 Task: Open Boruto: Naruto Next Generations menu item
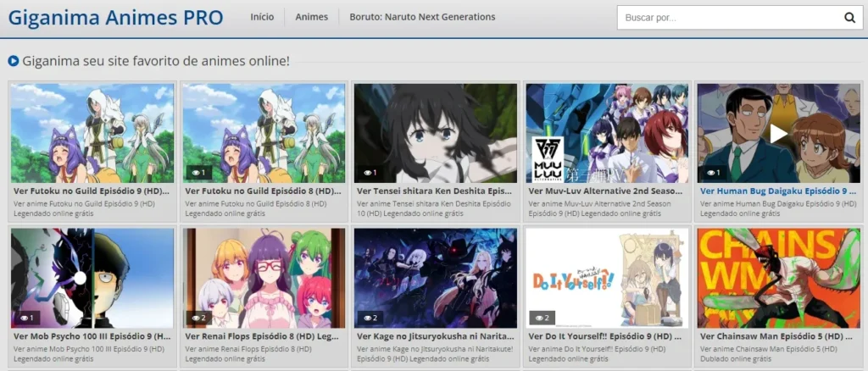tap(422, 17)
